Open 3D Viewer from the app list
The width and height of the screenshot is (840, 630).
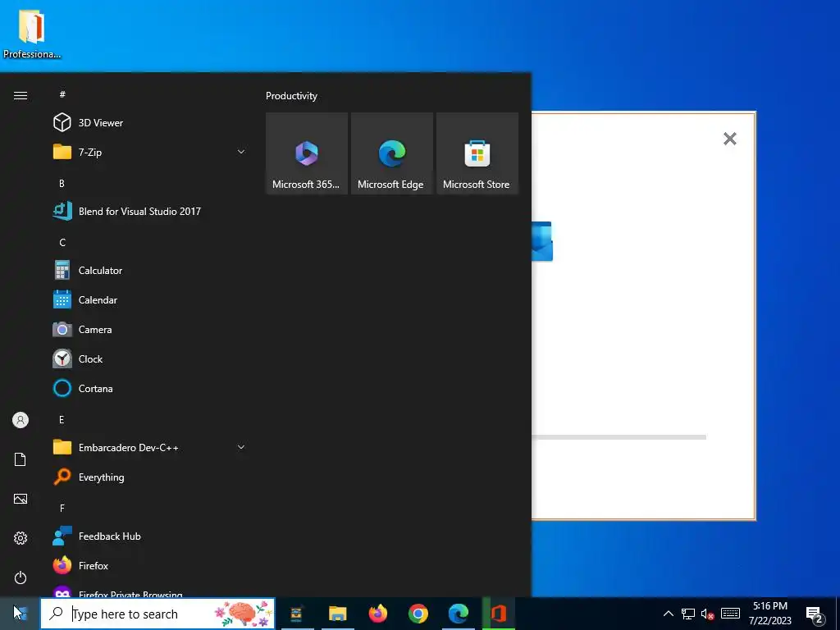[x=150, y=123]
